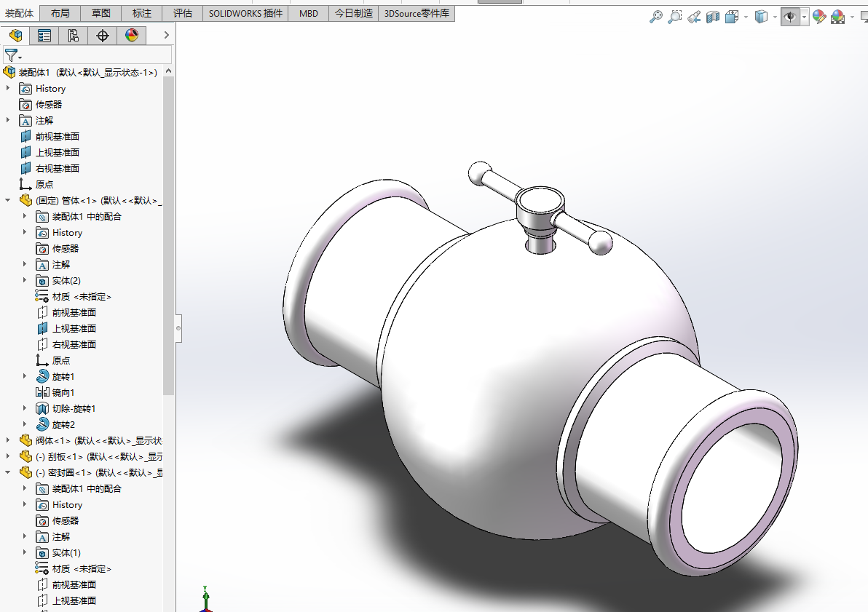Expand the 阀体<1> component

click(x=8, y=440)
